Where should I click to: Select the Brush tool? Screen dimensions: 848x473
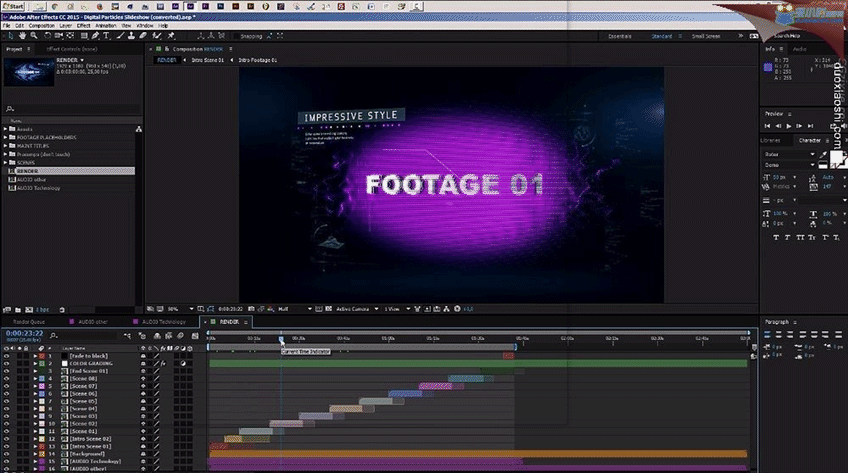click(120, 36)
